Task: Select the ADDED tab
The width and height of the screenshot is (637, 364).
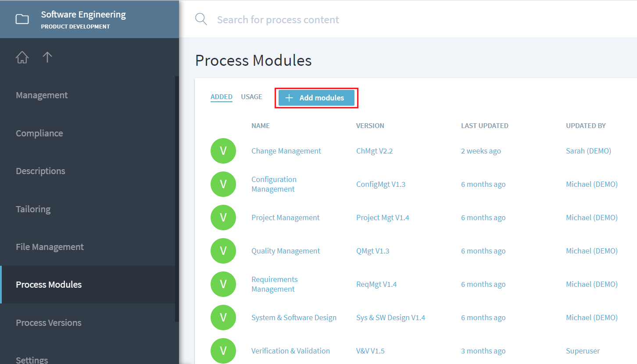Action: (x=221, y=97)
